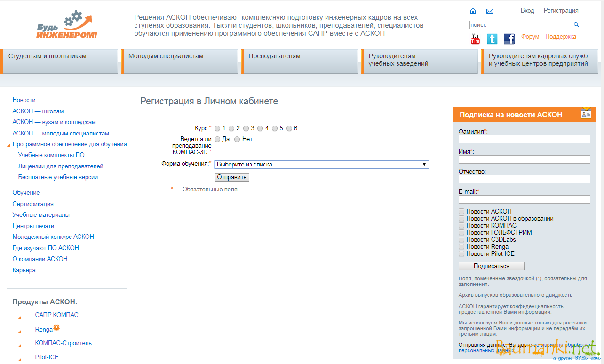604x364 pixels.
Task: Select course 2 radio button
Action: [231, 128]
